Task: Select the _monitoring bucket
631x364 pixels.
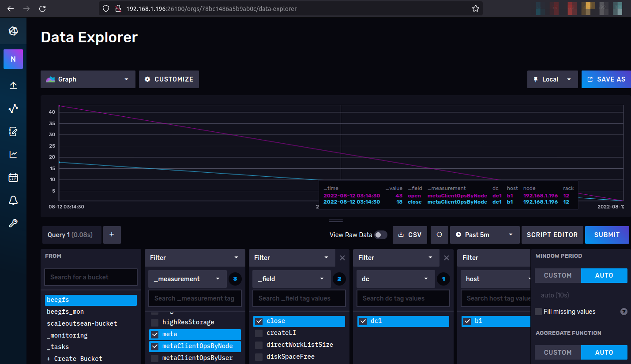Action: [x=91, y=335]
